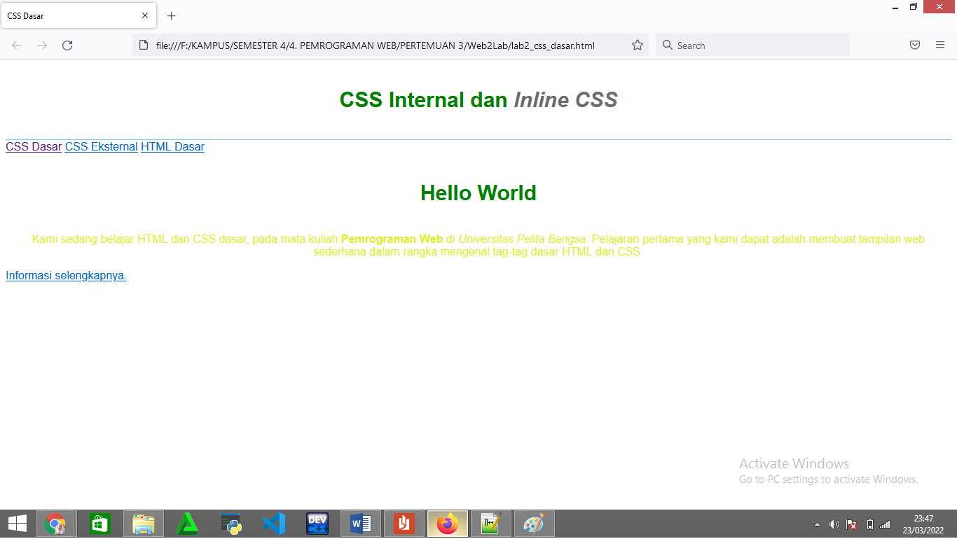The image size is (957, 560).
Task: Navigate back using the back arrow
Action: (16, 45)
